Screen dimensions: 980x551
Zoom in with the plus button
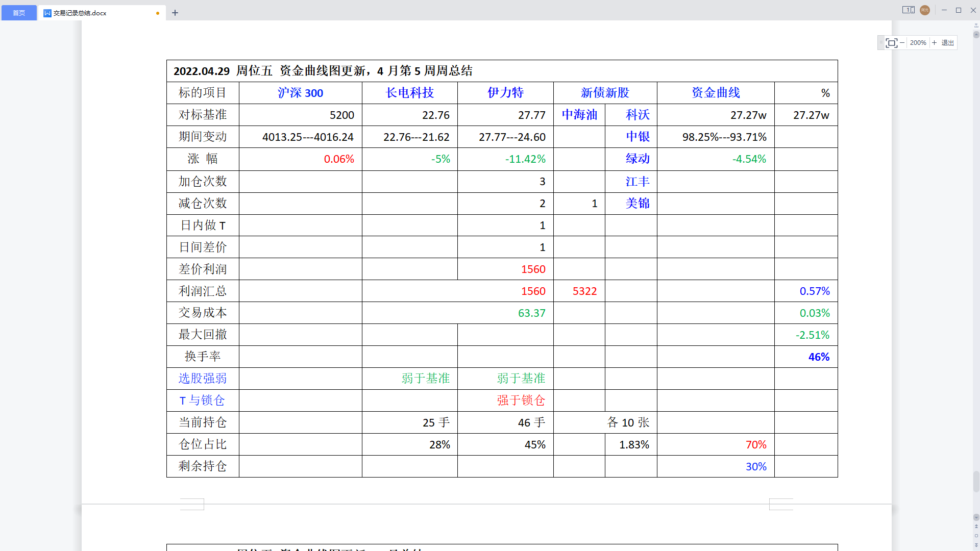pos(935,43)
